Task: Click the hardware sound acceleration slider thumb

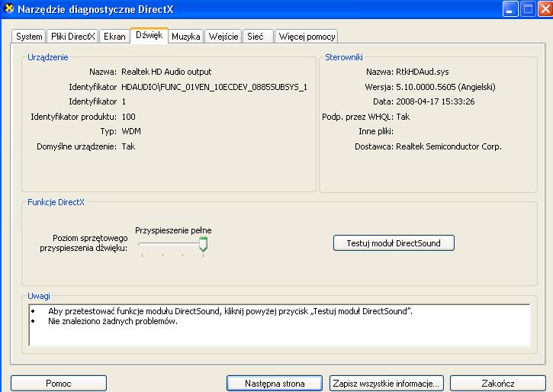Action: coord(203,244)
